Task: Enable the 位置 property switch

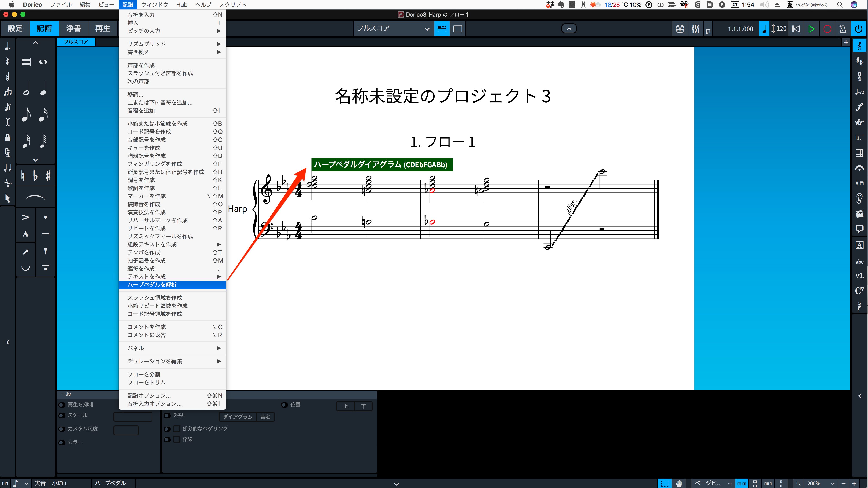Action: click(x=284, y=405)
